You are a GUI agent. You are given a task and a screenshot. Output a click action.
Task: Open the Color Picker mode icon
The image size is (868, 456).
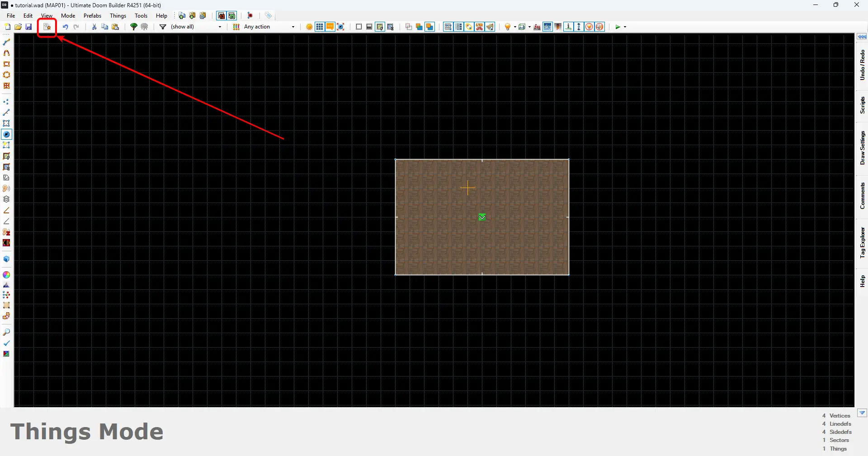[6, 275]
